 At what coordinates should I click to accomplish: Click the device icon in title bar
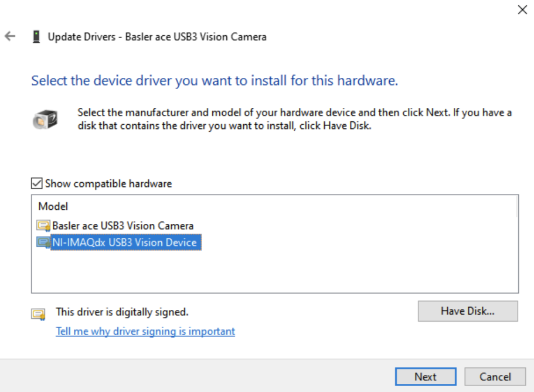click(36, 36)
